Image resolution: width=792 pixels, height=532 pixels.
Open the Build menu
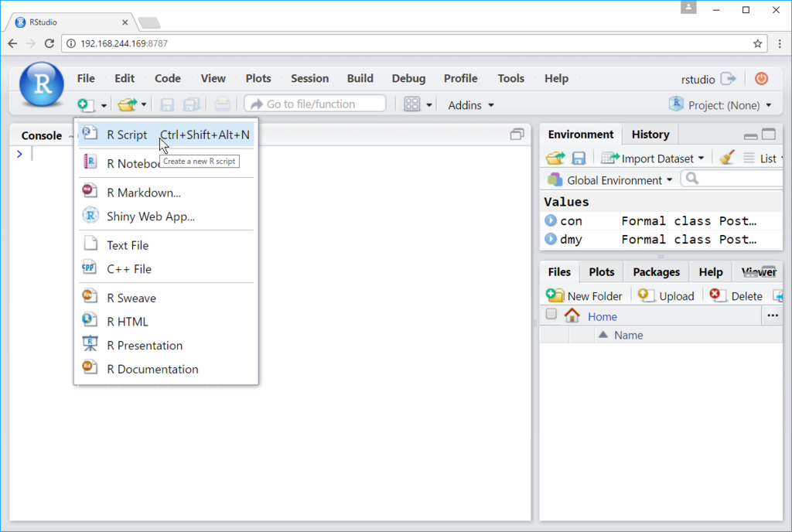click(360, 78)
